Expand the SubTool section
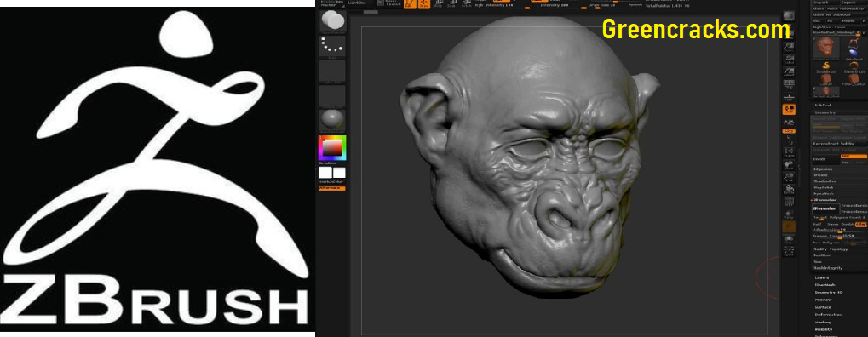Screen dimensions: 868x337 824,106
